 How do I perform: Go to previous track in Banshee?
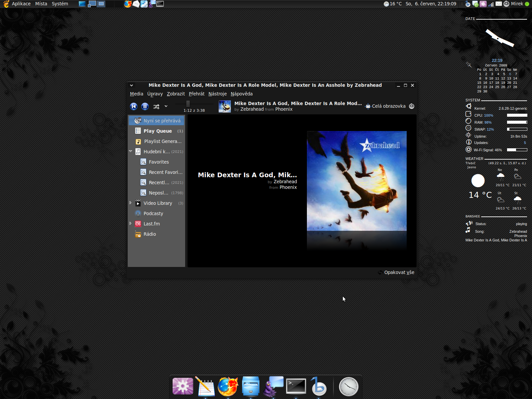(134, 106)
